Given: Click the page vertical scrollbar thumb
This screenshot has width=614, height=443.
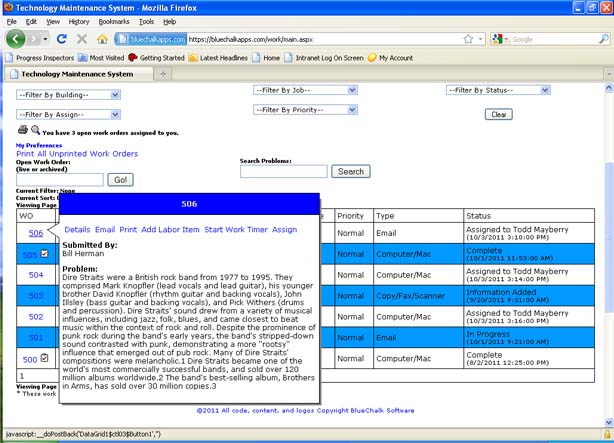Looking at the screenshot, I should (609, 237).
